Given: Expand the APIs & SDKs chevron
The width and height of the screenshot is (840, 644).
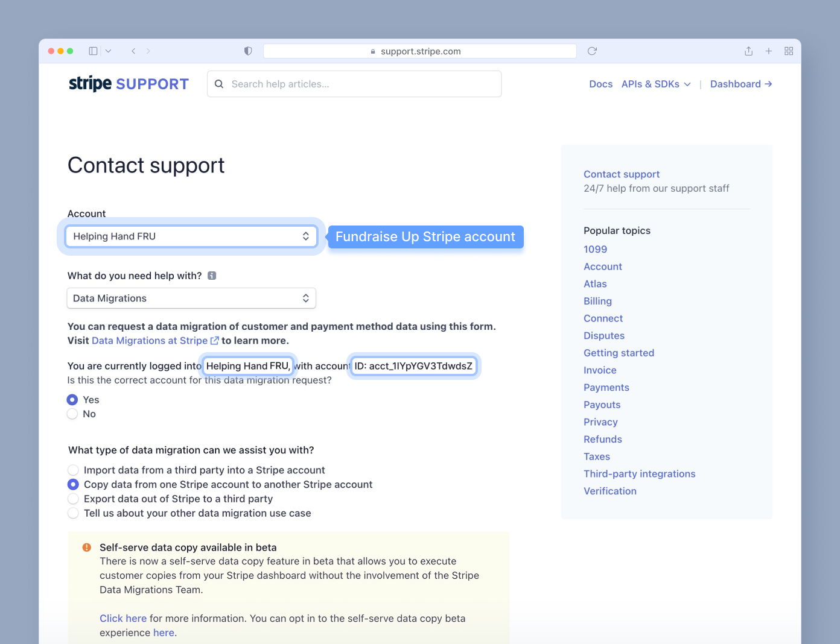Looking at the screenshot, I should [x=687, y=84].
